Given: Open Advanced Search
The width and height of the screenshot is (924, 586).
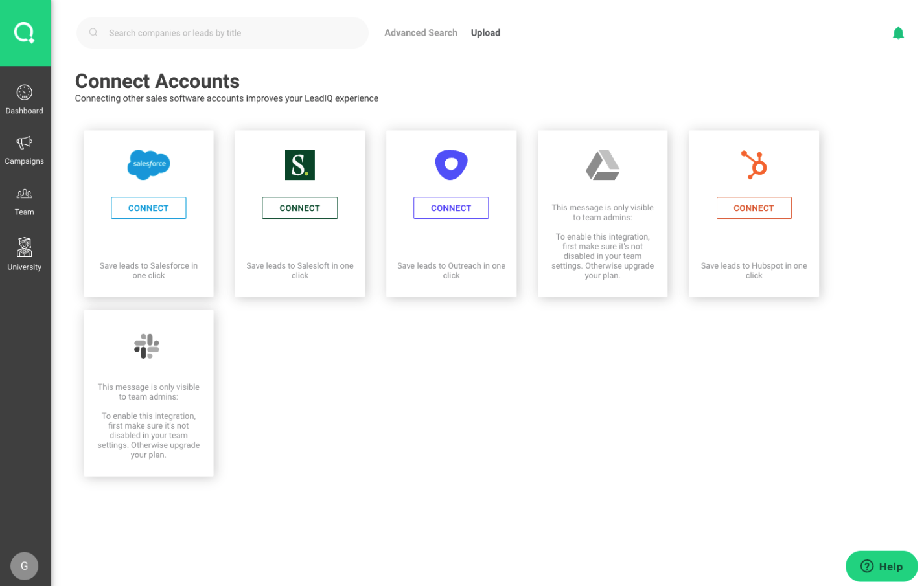Looking at the screenshot, I should click(x=421, y=33).
